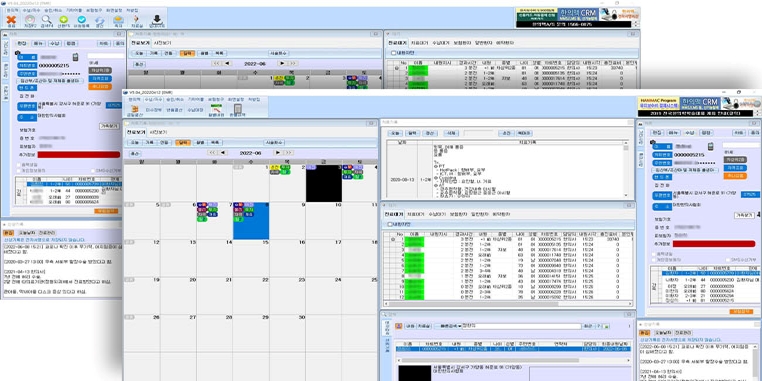The height and width of the screenshot is (381, 762).
Task: Click the mobile phone icon beside patient name
Action: click(710, 146)
